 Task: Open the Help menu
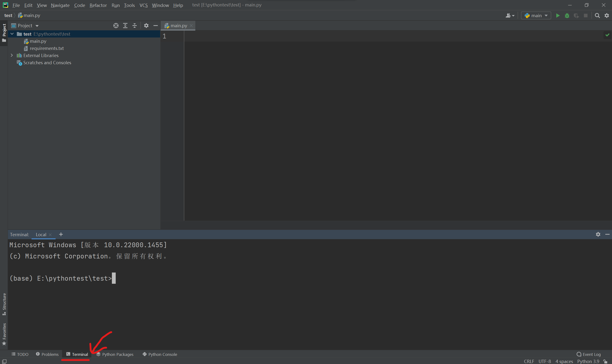click(178, 5)
